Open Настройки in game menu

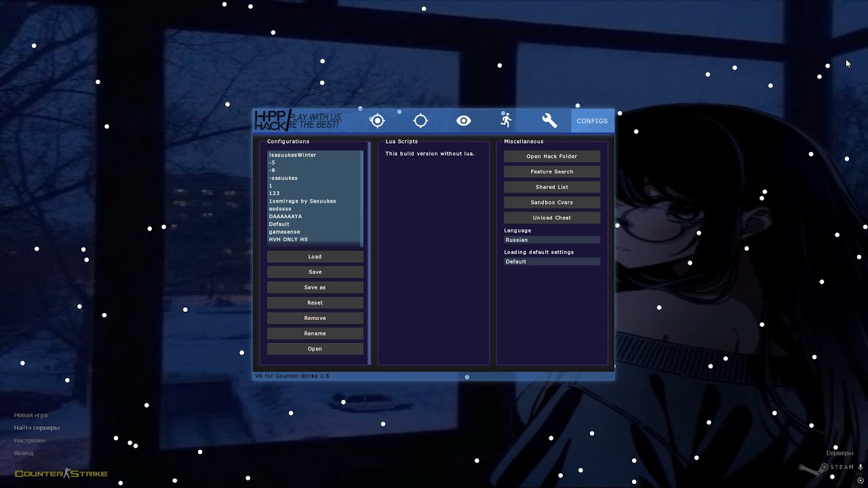click(30, 441)
